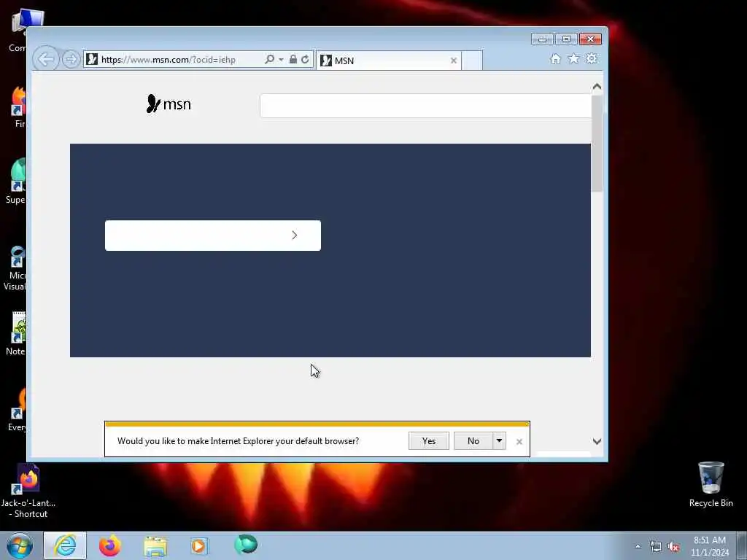Click the MSN page search box
Screen dimensions: 747x560
coord(425,106)
